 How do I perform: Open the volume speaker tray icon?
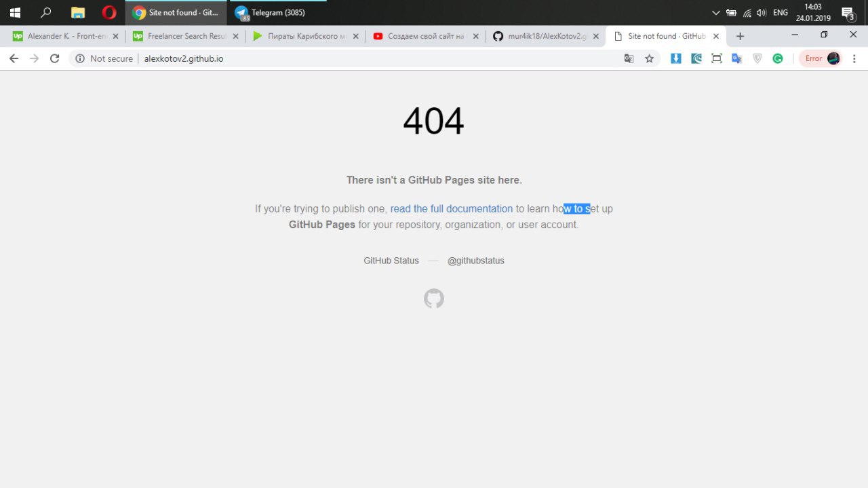point(761,12)
